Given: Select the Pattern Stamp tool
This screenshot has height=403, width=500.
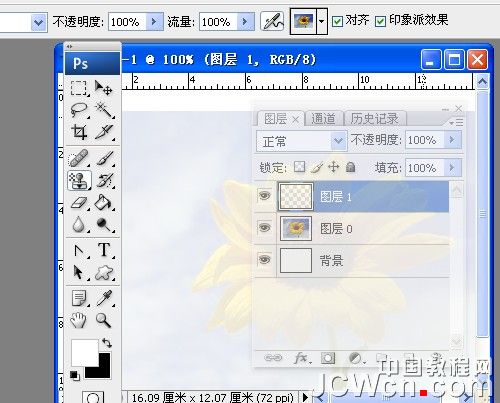Looking at the screenshot, I should (x=79, y=180).
